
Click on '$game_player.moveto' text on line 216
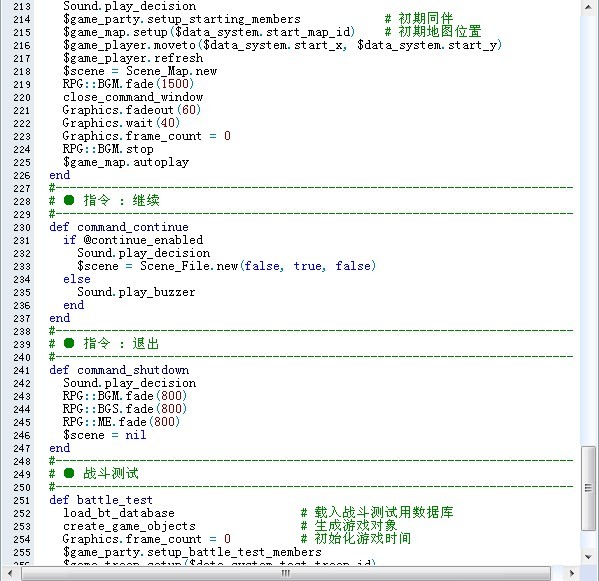click(x=130, y=45)
